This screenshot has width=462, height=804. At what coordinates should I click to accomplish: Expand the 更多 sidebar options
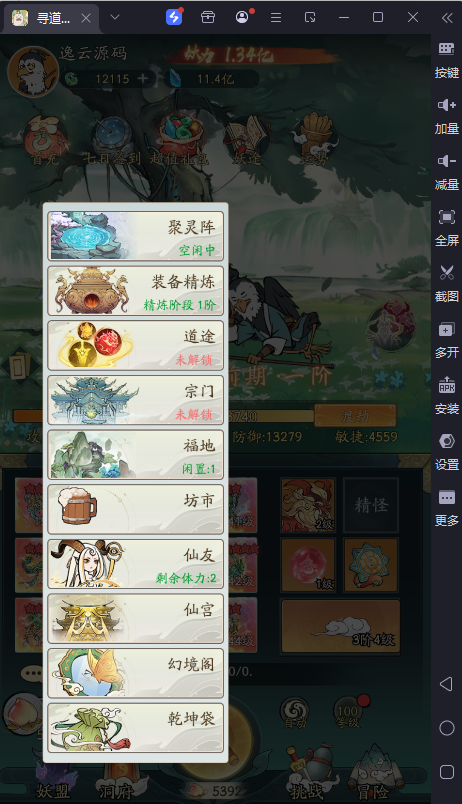(x=447, y=508)
